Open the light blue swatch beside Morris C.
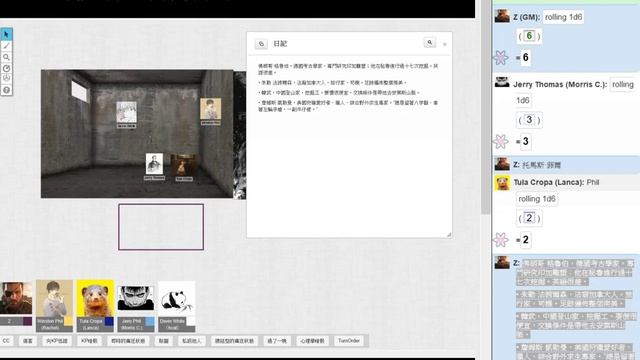Image resolution: width=640 pixels, height=360 pixels. click(x=150, y=322)
